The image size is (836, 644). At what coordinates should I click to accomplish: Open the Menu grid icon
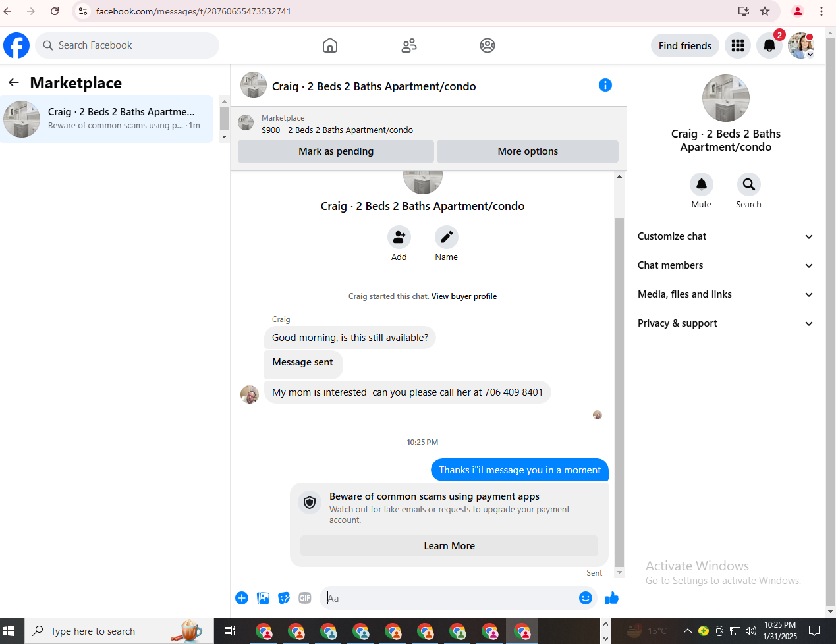click(738, 45)
